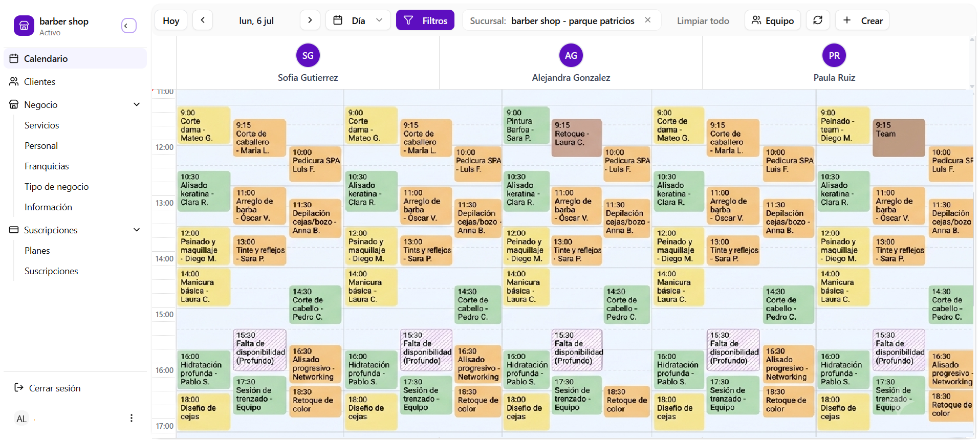Click the Equipo people icon
This screenshot has width=980, height=440.
756,20
